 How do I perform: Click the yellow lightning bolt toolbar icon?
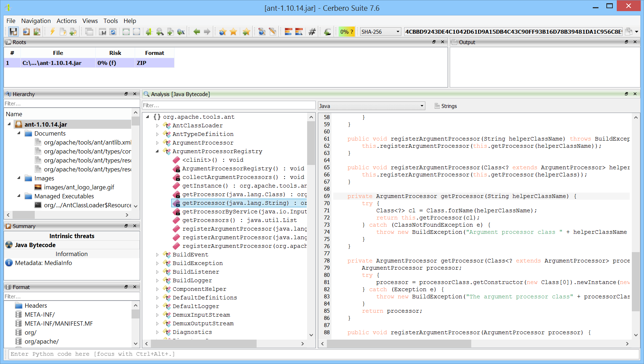click(x=52, y=32)
